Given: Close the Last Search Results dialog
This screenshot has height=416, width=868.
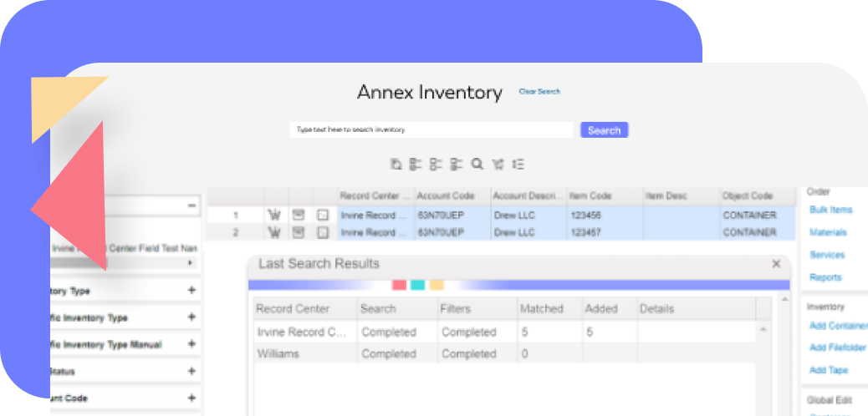Looking at the screenshot, I should tap(776, 264).
